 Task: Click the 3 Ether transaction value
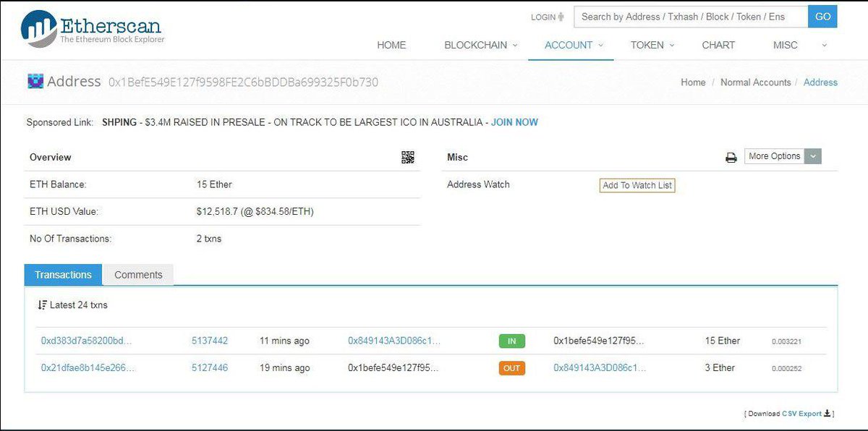(720, 367)
